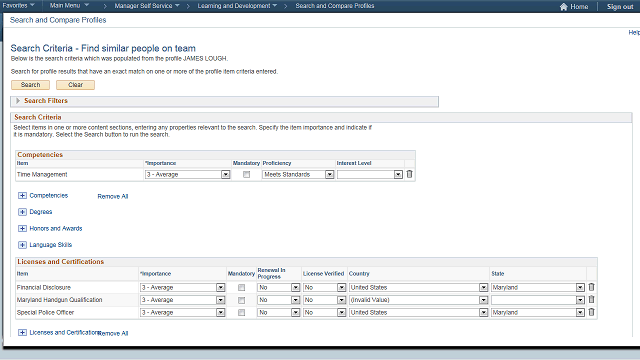Click the plus icon beside Competencies
640x360 pixels.
click(x=22, y=196)
